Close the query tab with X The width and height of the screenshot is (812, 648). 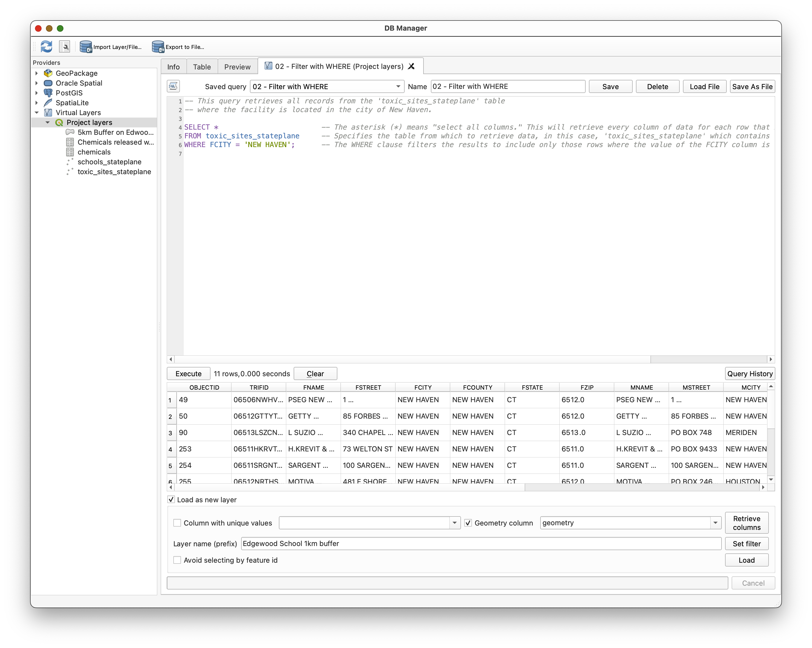click(x=411, y=66)
